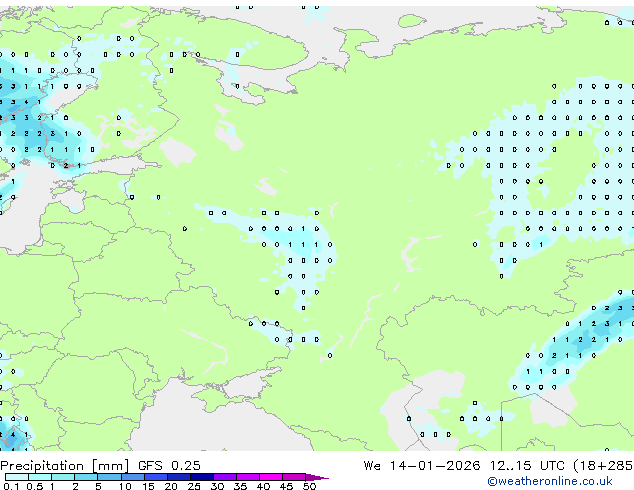Screen dimensions: 634x490
Task: Choose the 20–25 mm legend color swatch
Action: [x=178, y=477]
